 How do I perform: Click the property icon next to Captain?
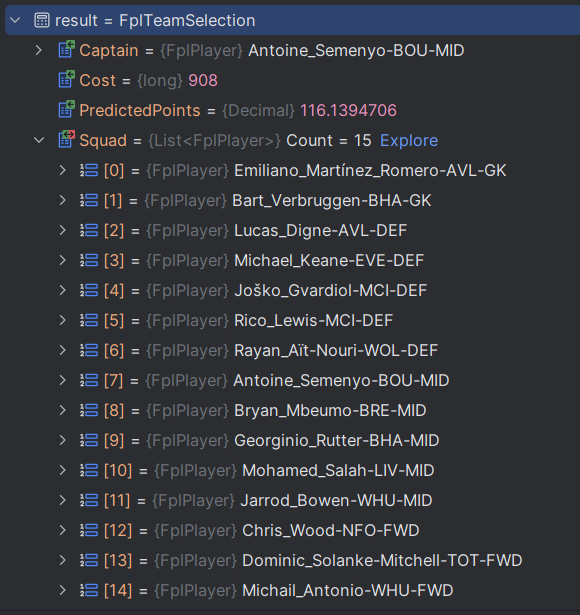coord(66,49)
